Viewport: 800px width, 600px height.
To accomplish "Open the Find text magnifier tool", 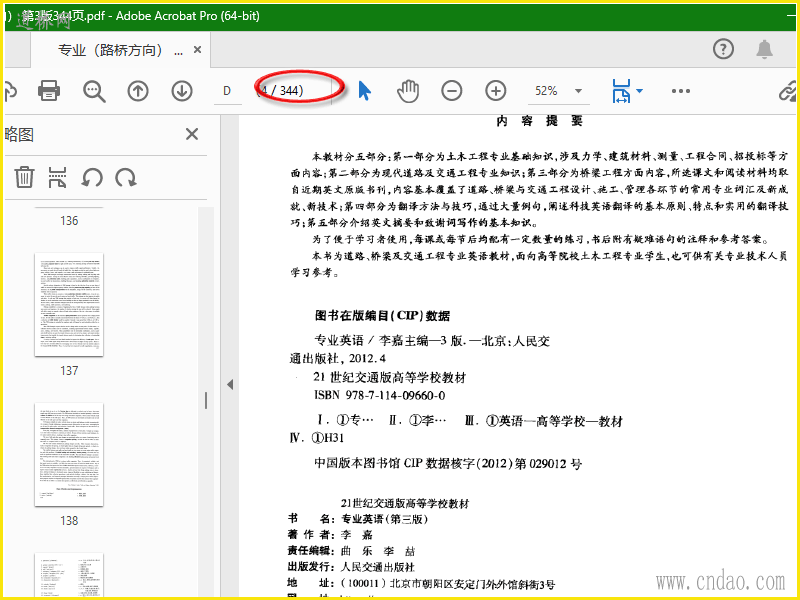I will click(x=94, y=91).
